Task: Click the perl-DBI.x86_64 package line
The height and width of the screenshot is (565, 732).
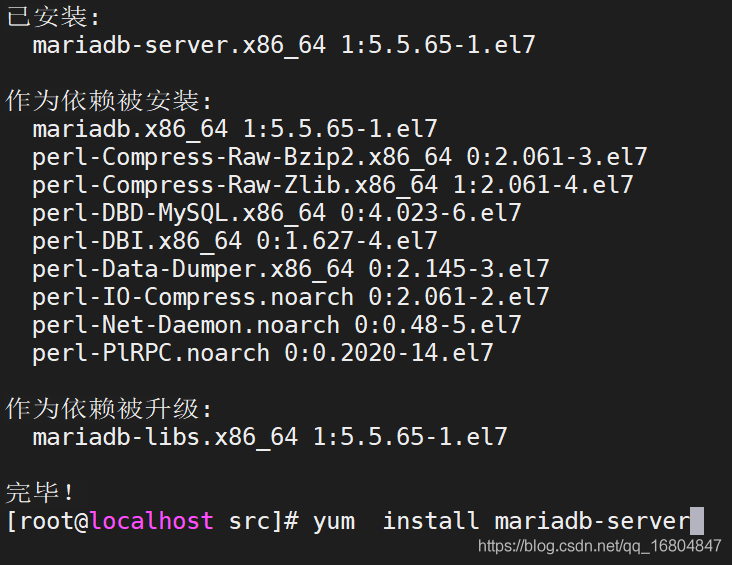Action: tap(234, 241)
